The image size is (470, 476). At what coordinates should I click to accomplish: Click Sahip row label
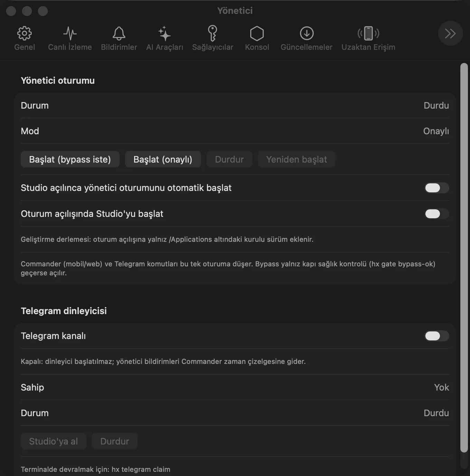[x=32, y=387]
